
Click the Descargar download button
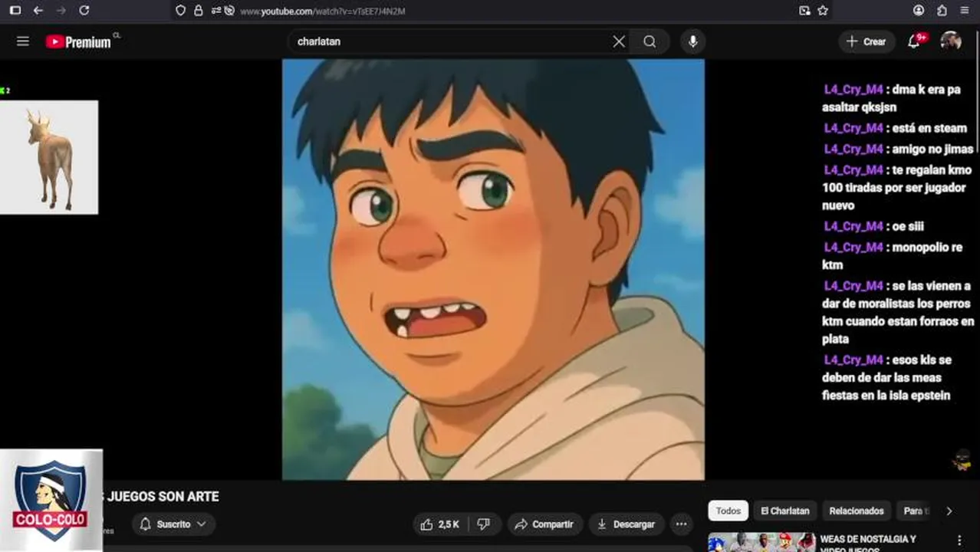pos(626,524)
